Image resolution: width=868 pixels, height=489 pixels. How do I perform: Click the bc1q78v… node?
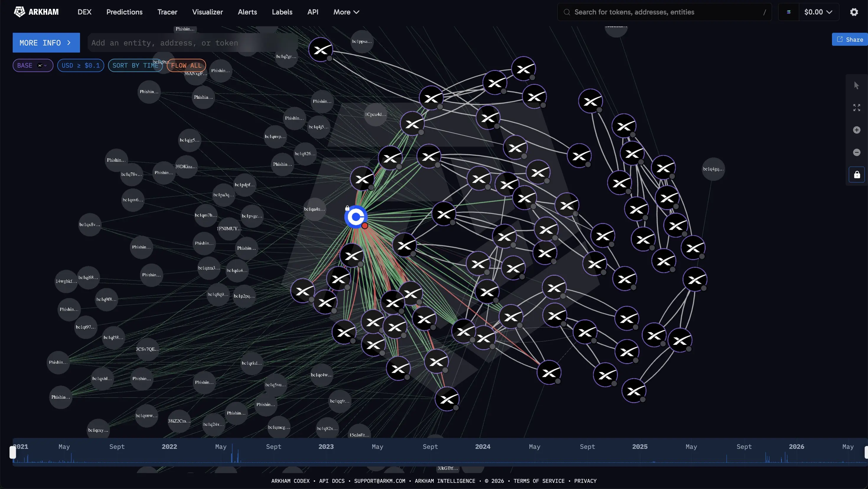click(131, 174)
